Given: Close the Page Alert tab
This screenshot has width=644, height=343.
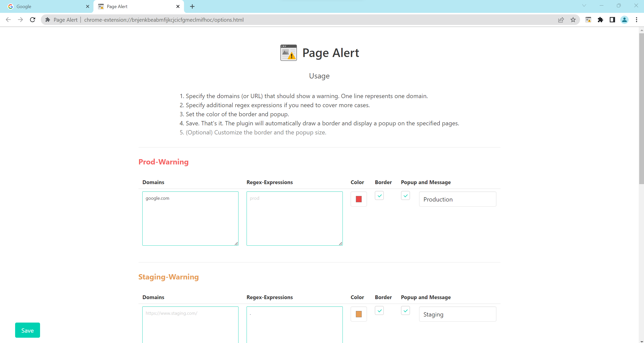Looking at the screenshot, I should [178, 7].
